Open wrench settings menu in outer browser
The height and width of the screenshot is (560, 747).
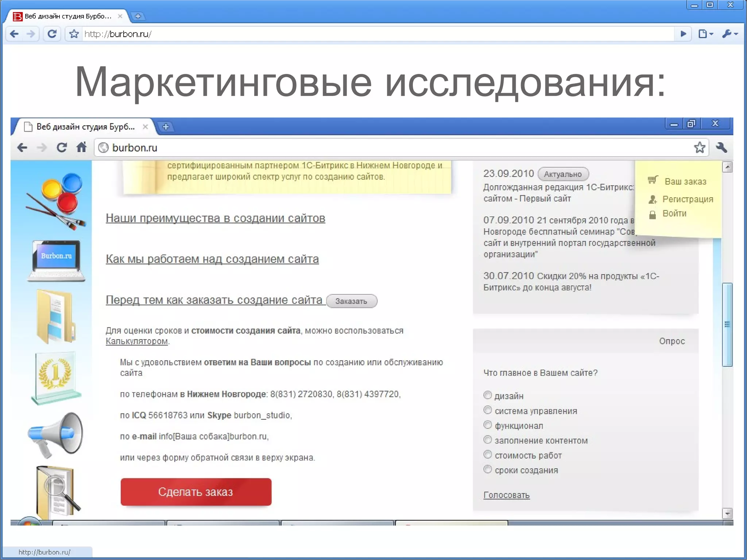click(x=730, y=34)
